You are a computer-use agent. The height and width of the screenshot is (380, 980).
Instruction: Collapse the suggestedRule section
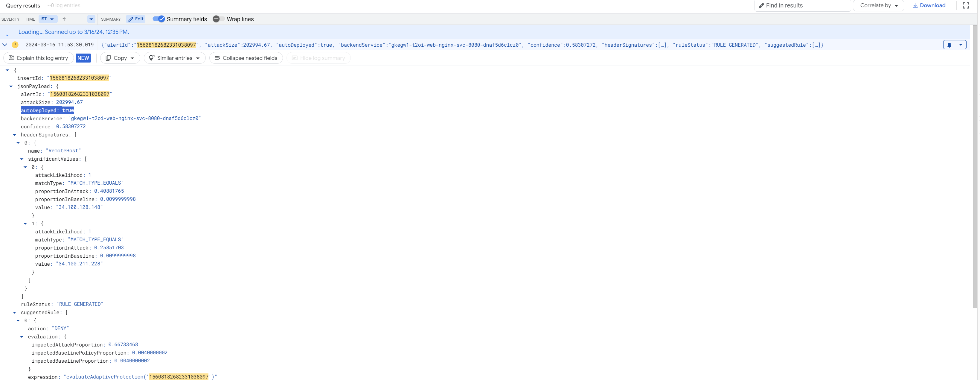coord(14,312)
